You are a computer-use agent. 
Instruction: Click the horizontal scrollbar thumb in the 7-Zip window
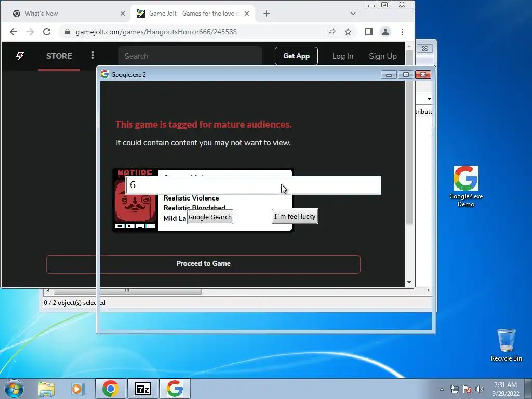(127, 291)
